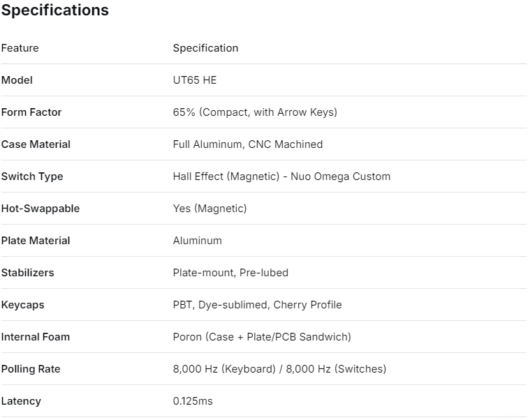The height and width of the screenshot is (420, 528).
Task: Click the Feature column header
Action: click(20, 48)
